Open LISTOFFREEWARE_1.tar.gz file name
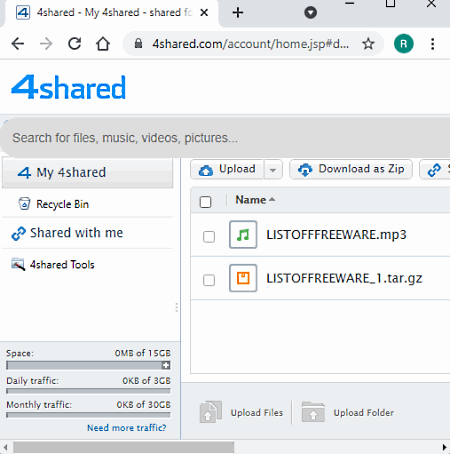Screen dimensions: 450x454 click(x=344, y=278)
